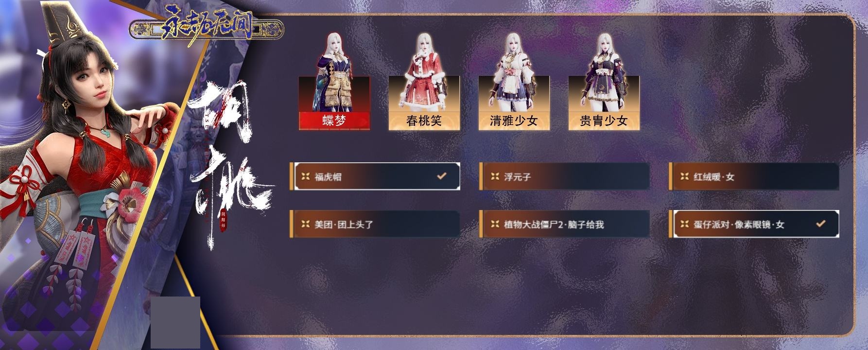
Task: Enable the 浮元子 accessory option
Action: [x=564, y=176]
